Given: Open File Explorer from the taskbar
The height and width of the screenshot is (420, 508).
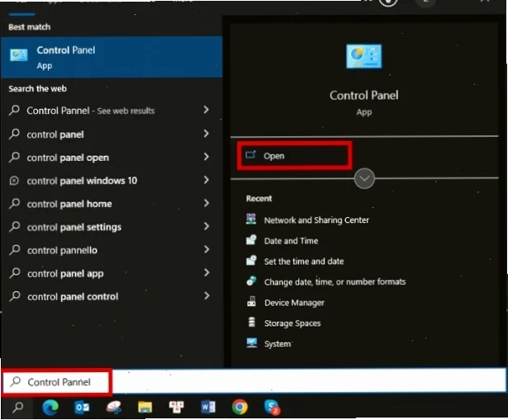Looking at the screenshot, I should click(x=145, y=407).
